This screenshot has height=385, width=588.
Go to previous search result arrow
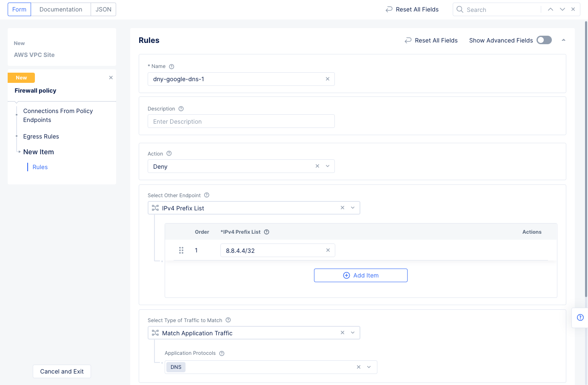click(x=550, y=9)
